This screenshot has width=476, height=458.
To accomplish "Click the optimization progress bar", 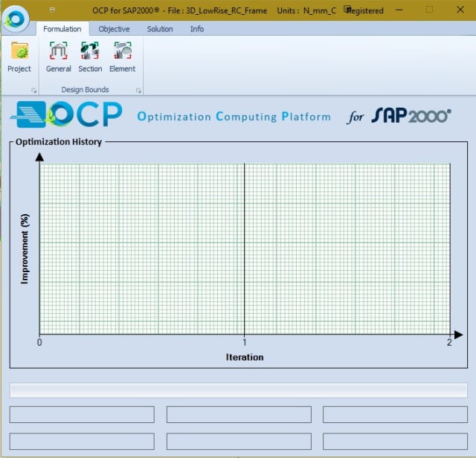I will tap(239, 390).
